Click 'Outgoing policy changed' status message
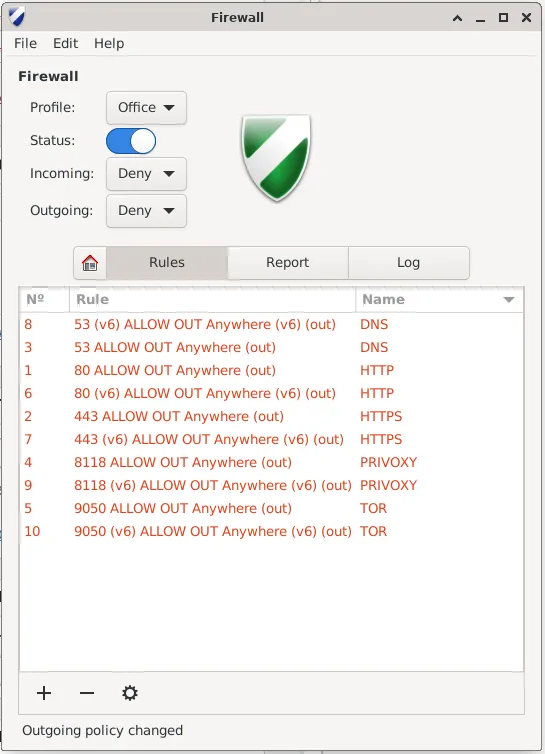Viewport: 545px width, 754px height. (x=102, y=730)
